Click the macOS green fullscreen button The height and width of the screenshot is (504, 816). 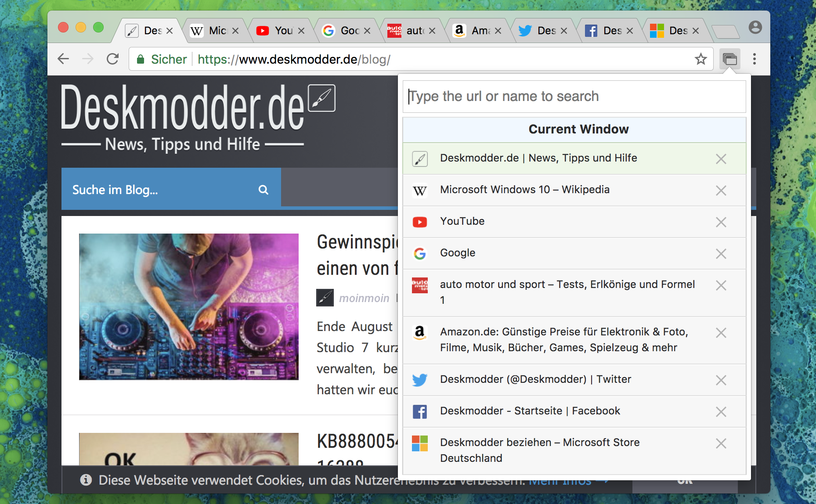98,27
